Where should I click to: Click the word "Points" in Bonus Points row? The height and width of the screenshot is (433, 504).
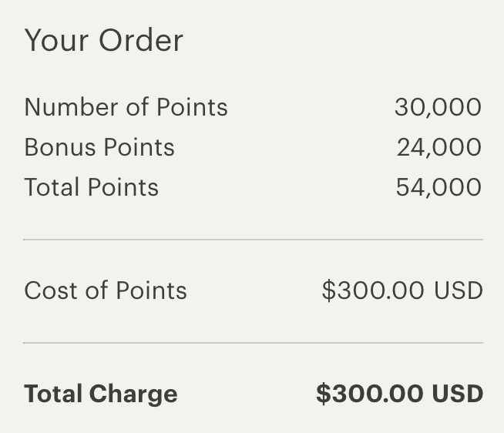[139, 147]
